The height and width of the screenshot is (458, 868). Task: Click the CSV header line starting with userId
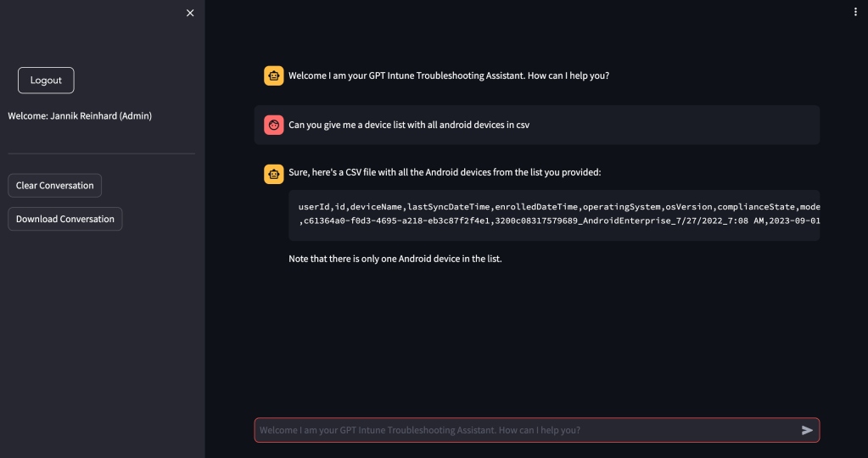tap(558, 207)
